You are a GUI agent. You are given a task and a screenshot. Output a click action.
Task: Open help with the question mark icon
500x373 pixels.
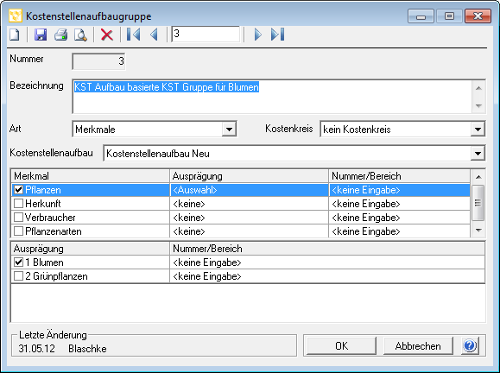[470, 346]
